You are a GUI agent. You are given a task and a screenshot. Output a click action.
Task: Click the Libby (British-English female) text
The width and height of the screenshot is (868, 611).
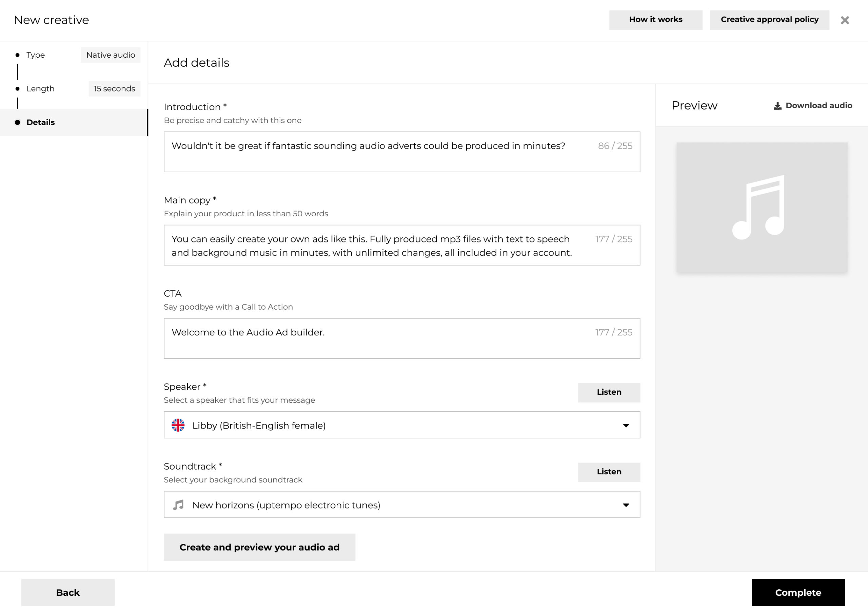pos(259,426)
